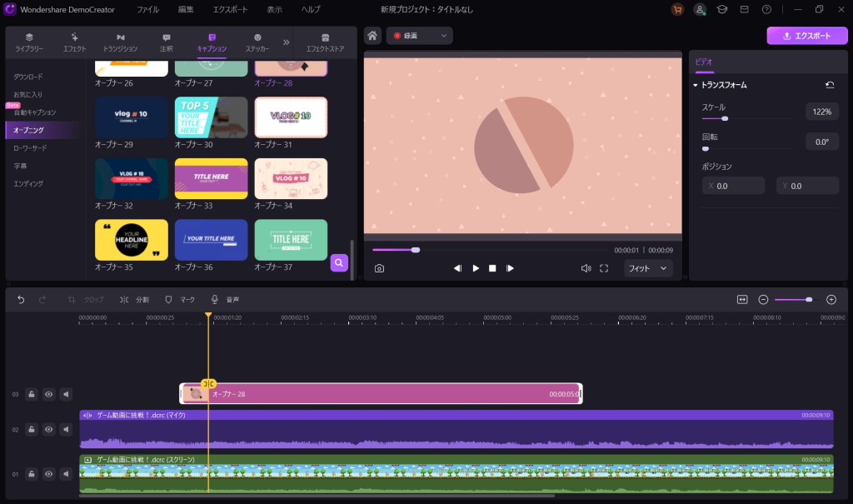Open the フィット preview zoom dropdown
This screenshot has height=504, width=853.
click(x=648, y=268)
